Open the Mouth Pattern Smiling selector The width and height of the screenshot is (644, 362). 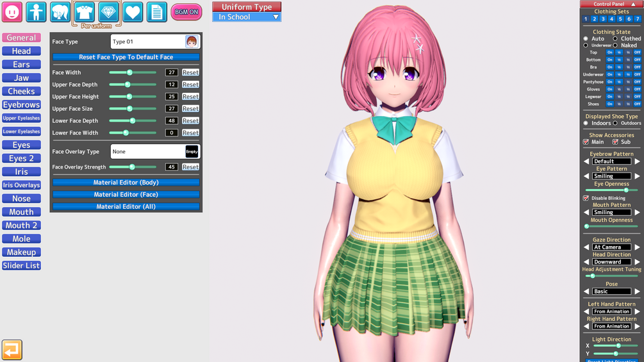(x=611, y=212)
